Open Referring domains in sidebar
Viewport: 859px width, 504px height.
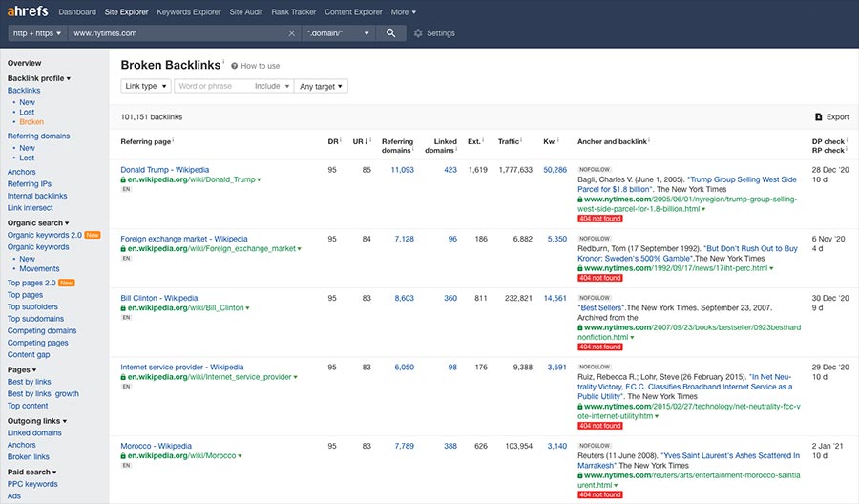point(38,136)
